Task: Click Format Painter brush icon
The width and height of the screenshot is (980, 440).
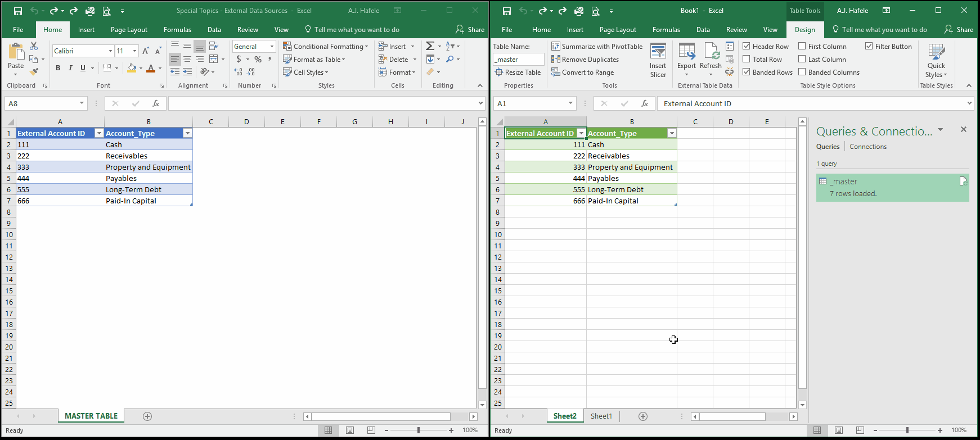Action: point(34,71)
